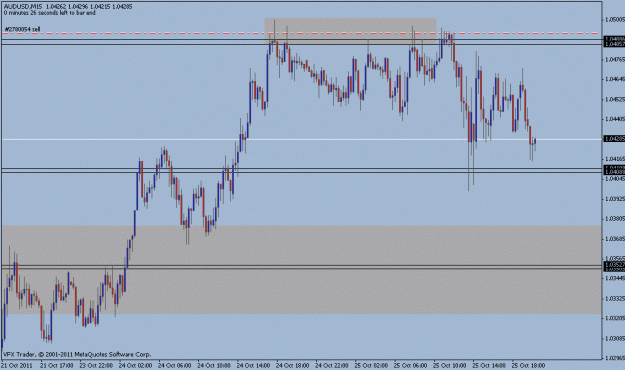This screenshot has width=625, height=370.
Task: Click the 1.03685 price scale label
Action: point(615,238)
